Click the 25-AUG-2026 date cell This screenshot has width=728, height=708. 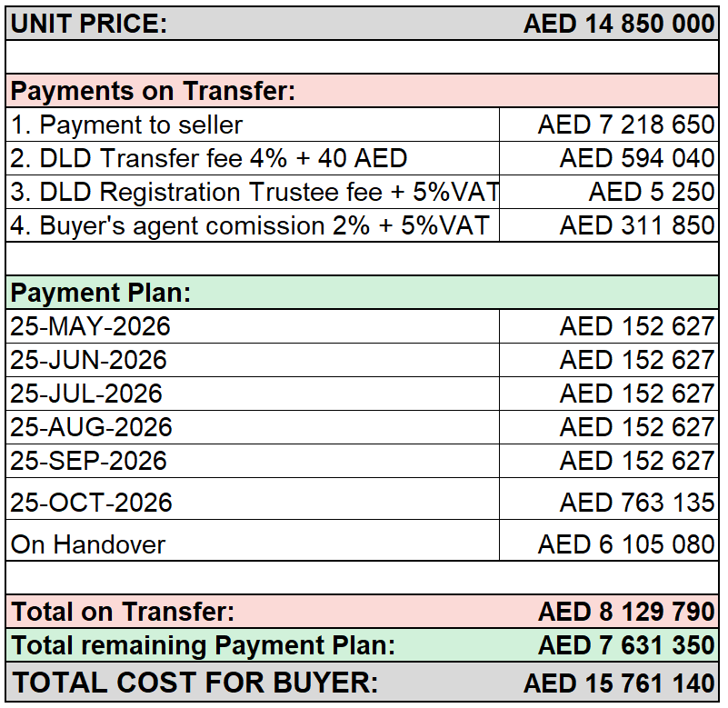[x=253, y=427]
